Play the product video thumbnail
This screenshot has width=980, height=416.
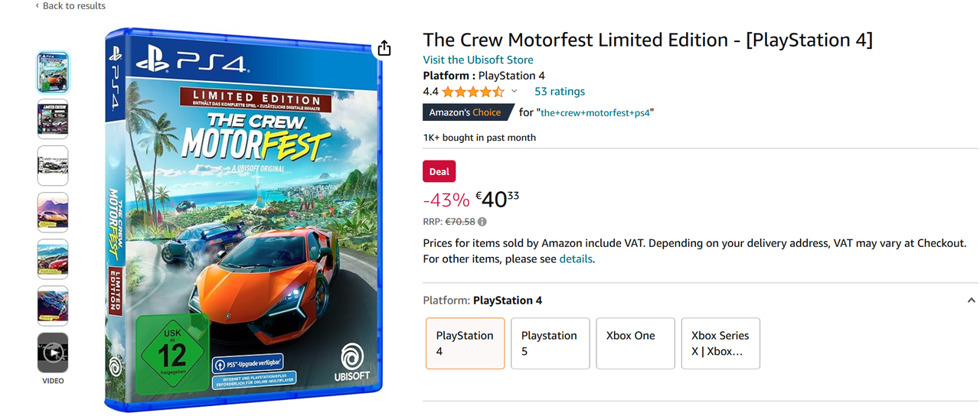(x=53, y=353)
